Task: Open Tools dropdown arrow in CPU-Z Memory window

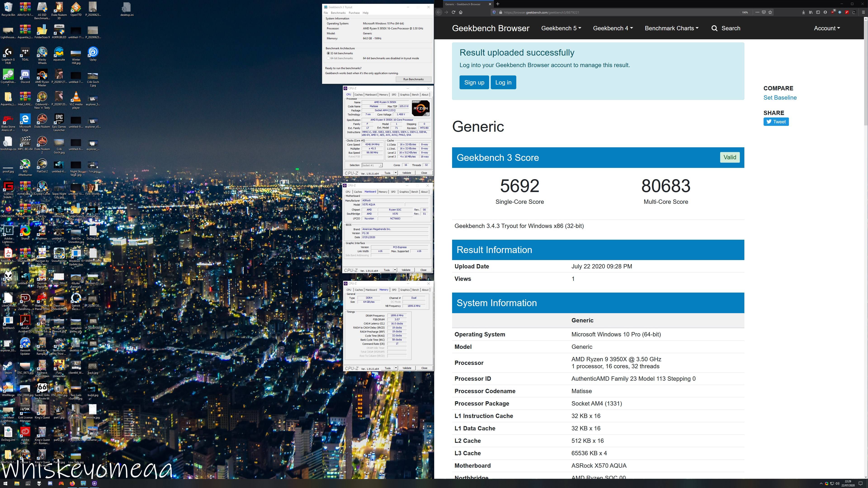Action: coord(396,368)
